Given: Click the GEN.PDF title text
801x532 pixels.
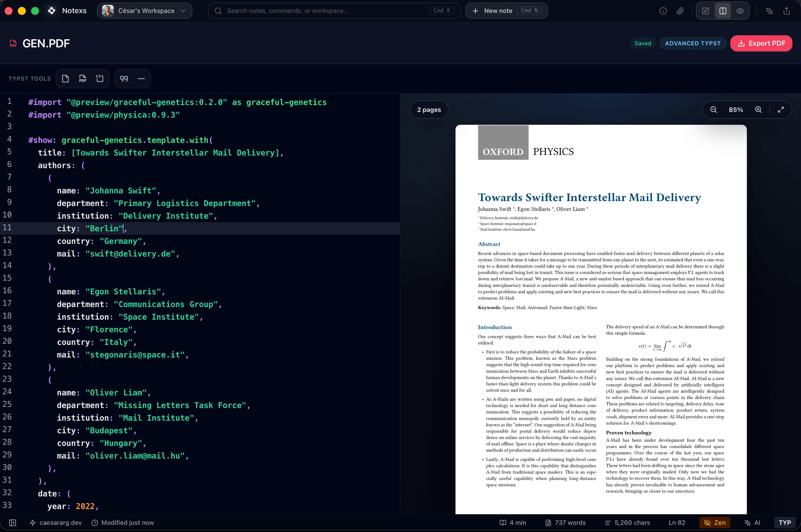Looking at the screenshot, I should (x=46, y=43).
